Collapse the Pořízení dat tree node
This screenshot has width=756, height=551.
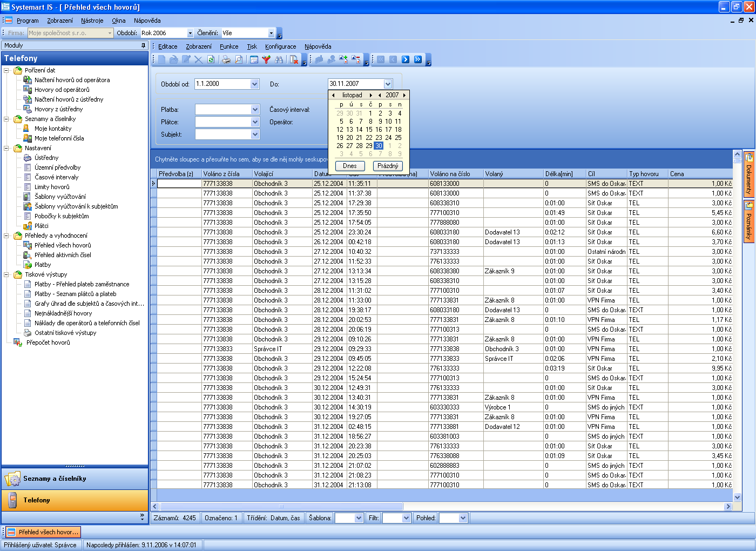6,70
